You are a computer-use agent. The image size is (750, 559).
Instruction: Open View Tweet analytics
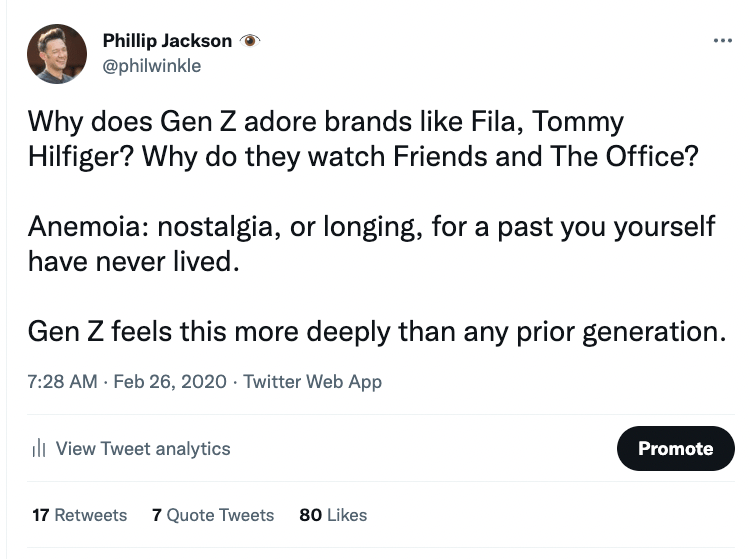(143, 449)
